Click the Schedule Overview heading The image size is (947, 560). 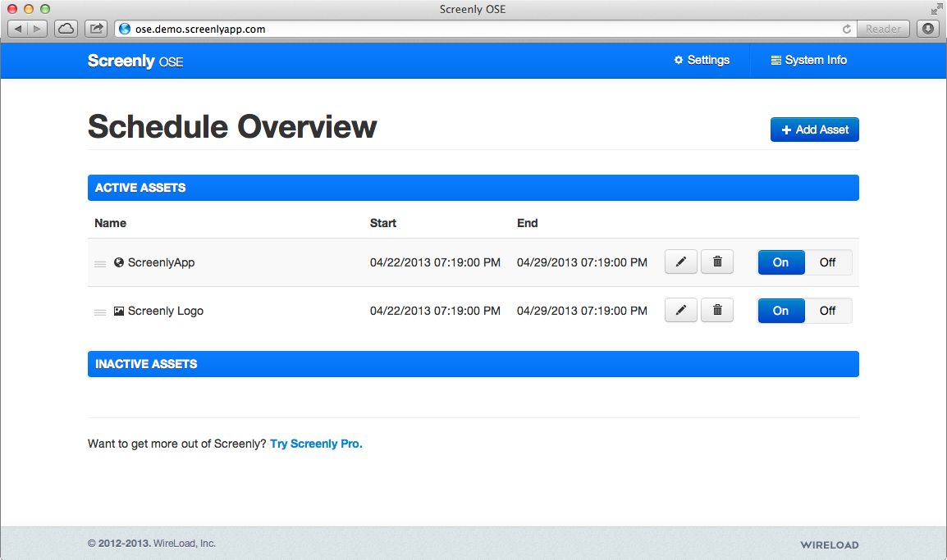(232, 127)
